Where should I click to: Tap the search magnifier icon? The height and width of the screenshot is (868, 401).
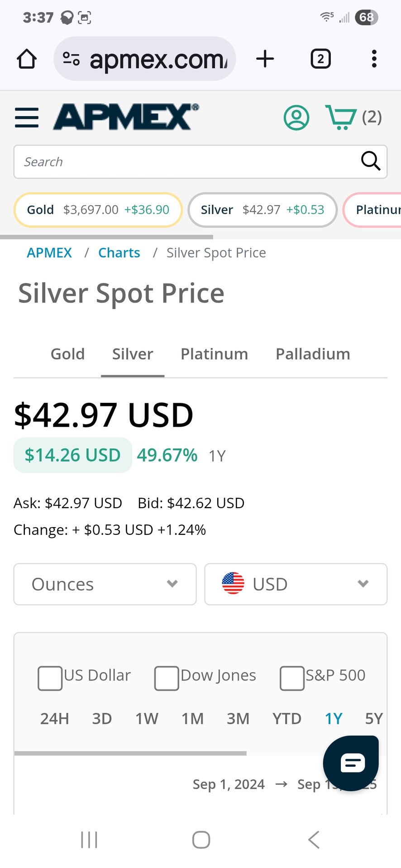pos(370,161)
